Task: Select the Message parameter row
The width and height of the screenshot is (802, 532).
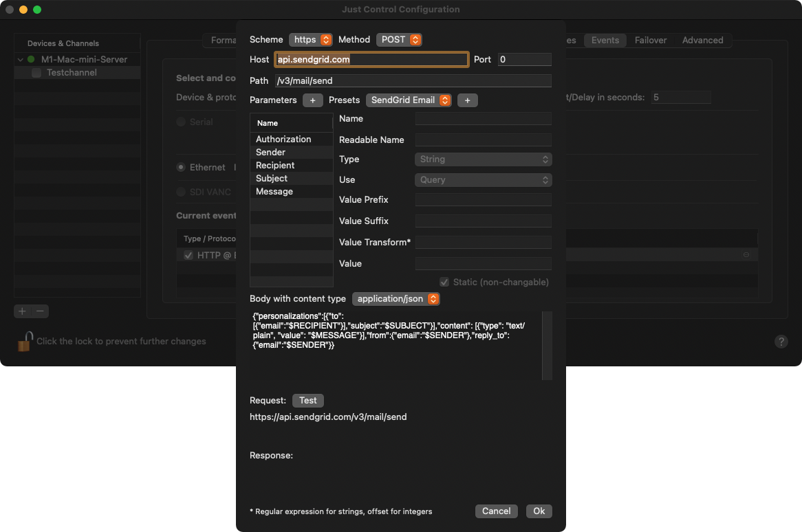Action: click(292, 192)
